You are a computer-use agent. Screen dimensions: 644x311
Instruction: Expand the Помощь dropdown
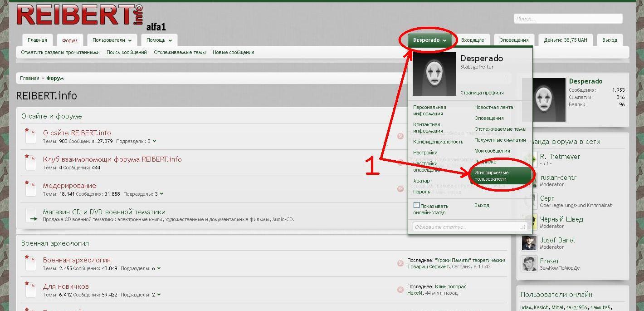pos(159,40)
